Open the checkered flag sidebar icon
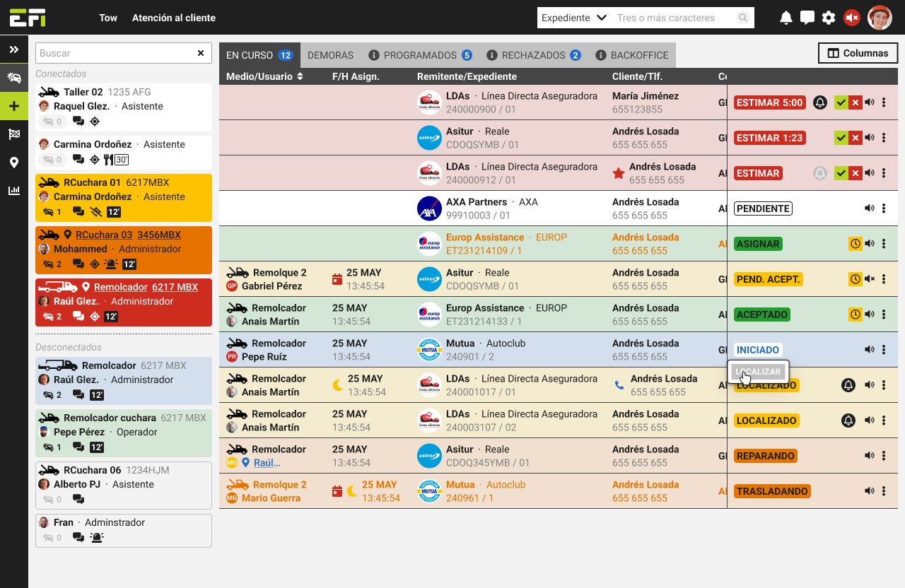Viewport: 905px width, 588px height. click(x=14, y=134)
